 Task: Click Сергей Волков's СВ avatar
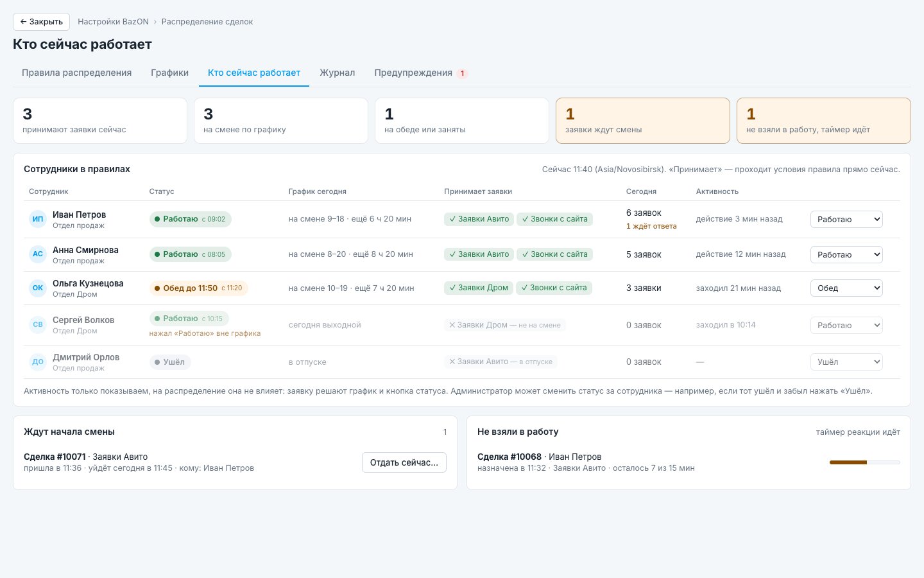[x=38, y=325]
